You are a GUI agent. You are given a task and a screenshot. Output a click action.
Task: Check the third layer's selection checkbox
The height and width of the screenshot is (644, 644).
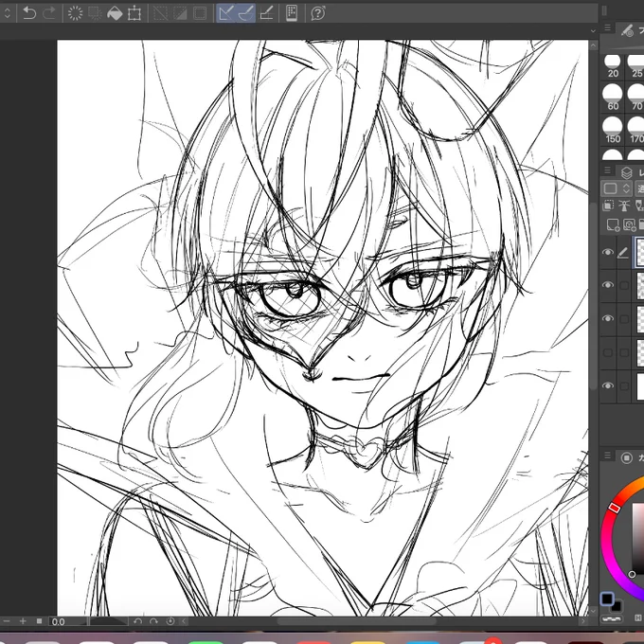click(624, 319)
